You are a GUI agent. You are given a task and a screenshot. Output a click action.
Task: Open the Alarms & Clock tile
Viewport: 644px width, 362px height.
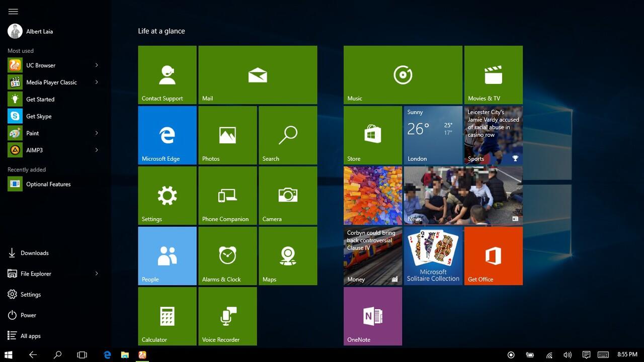(227, 256)
